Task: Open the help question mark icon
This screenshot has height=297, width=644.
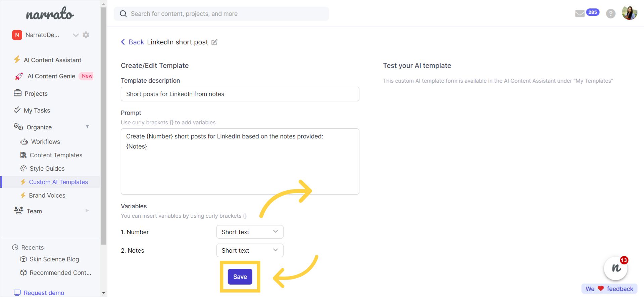Action: click(610, 14)
